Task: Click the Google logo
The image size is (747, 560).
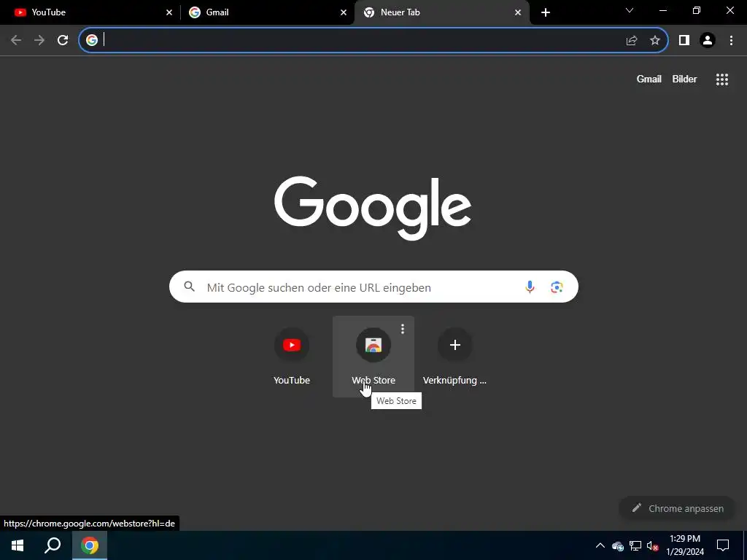Action: 373,208
